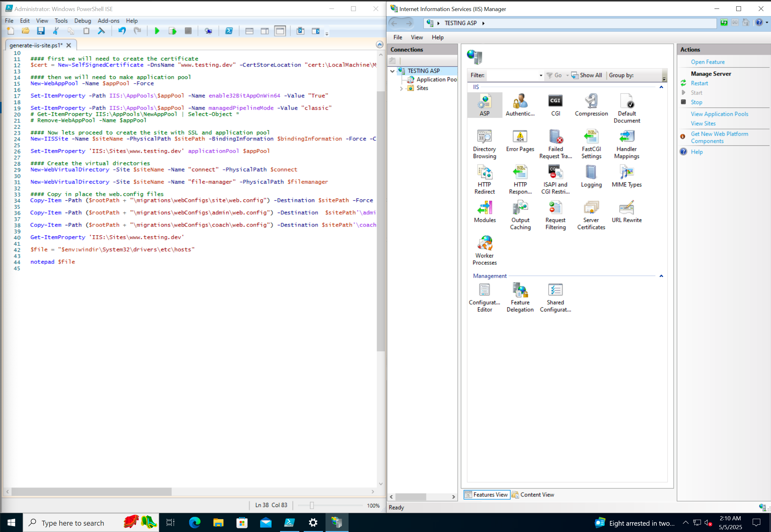Open the Add-ons menu
The height and width of the screenshot is (532, 771).
point(108,21)
